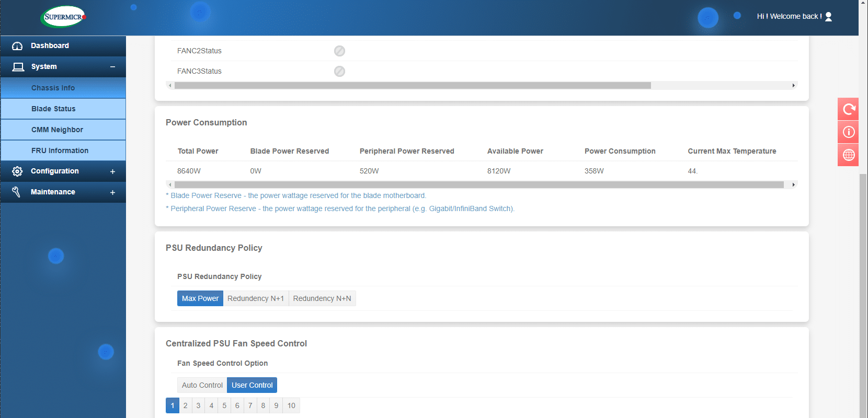This screenshot has height=418, width=868.
Task: Open Chassis Info submenu item
Action: click(x=63, y=88)
